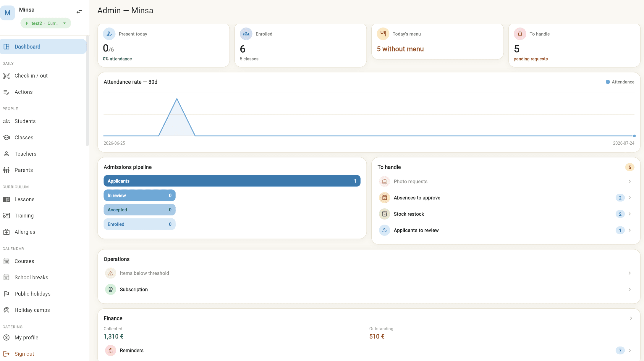The image size is (644, 361).
Task: Open the Present today card
Action: coord(164,45)
